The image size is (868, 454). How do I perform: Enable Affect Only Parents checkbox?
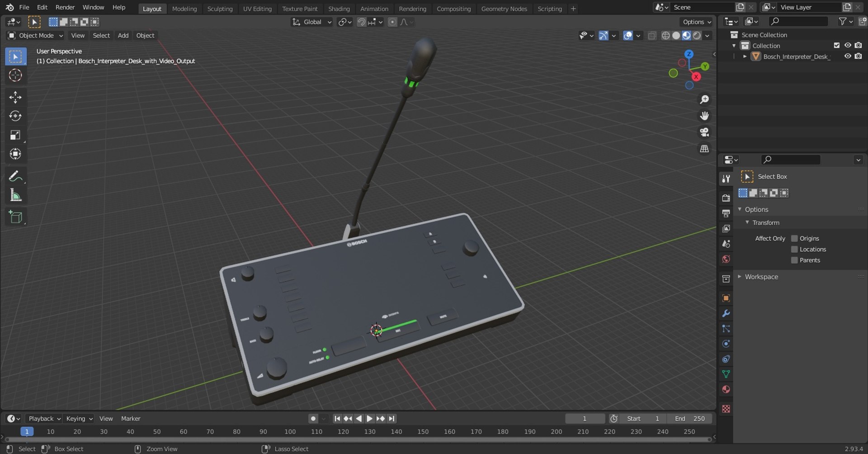pos(794,260)
